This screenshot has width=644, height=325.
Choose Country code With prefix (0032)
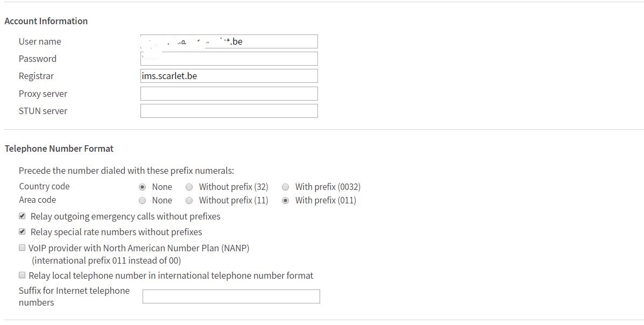coord(286,187)
